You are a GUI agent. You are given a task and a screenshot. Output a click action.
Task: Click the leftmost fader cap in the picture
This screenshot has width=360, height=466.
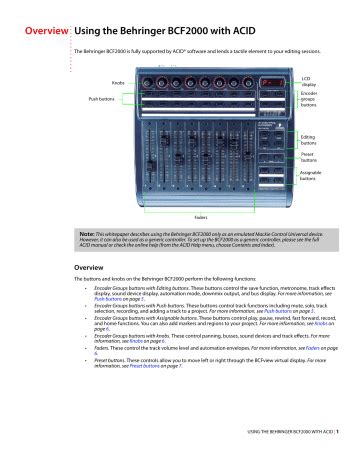coord(150,166)
